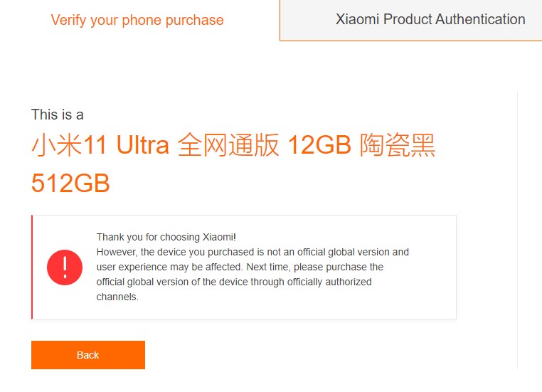The height and width of the screenshot is (392, 542).
Task: Open the Xiaomi Product Authentication tab
Action: pyautogui.click(x=430, y=19)
